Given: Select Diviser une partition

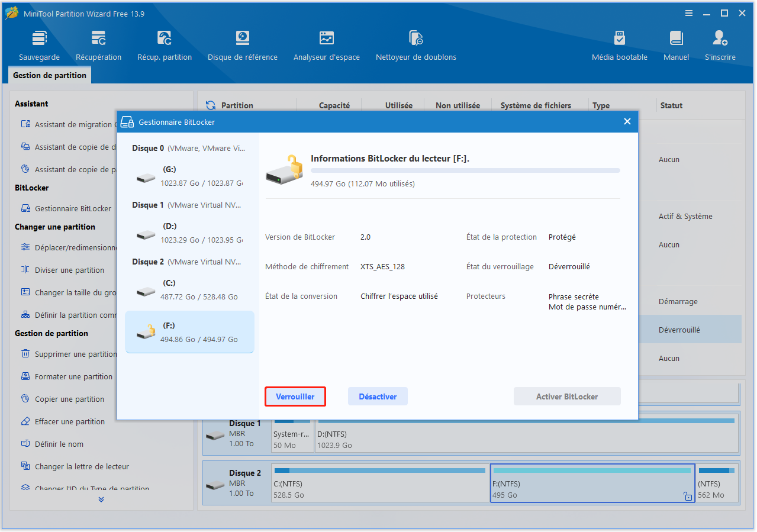Looking at the screenshot, I should [x=63, y=270].
